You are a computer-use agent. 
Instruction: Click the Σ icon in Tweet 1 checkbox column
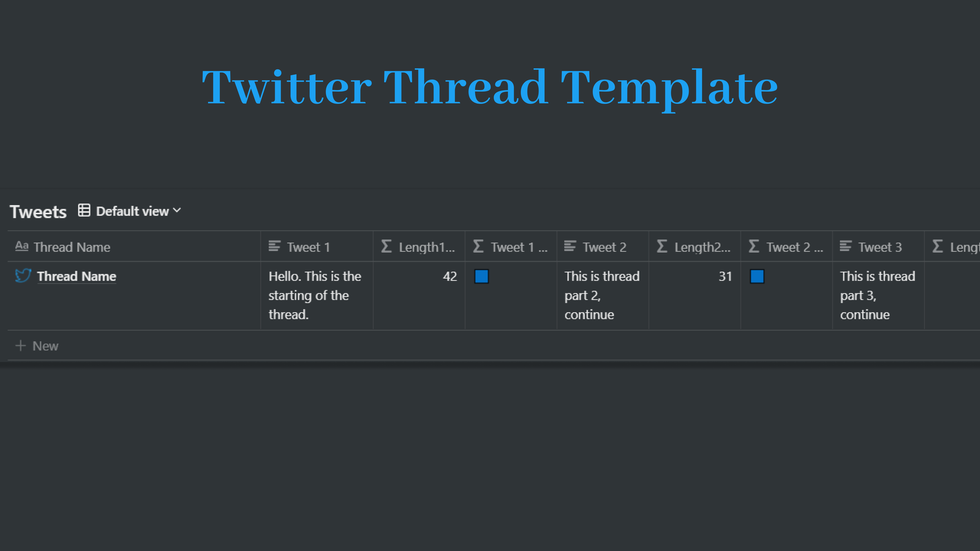coord(478,246)
